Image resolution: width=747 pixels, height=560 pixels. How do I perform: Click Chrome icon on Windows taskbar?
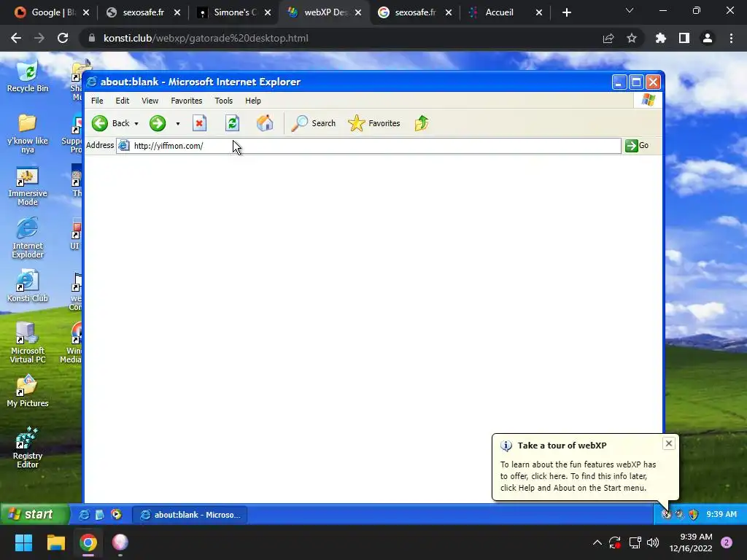(x=88, y=542)
